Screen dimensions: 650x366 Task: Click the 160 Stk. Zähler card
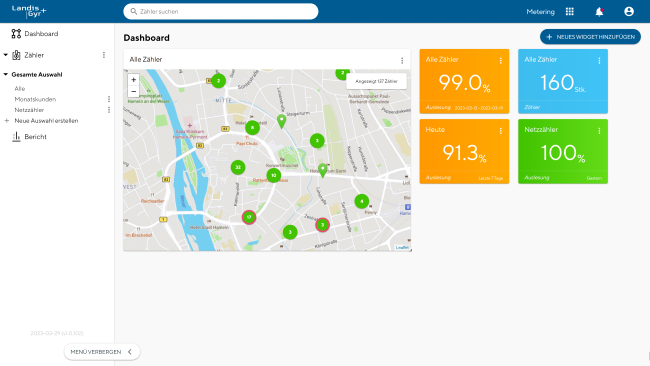coord(563,81)
